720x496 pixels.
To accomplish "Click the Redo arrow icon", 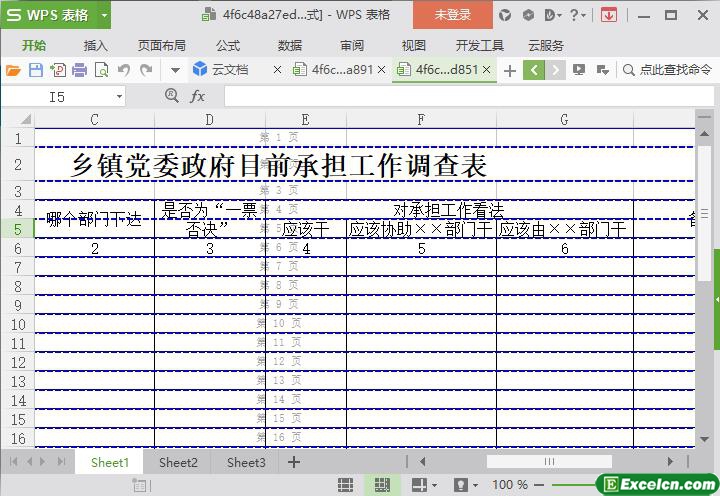I will point(146,70).
